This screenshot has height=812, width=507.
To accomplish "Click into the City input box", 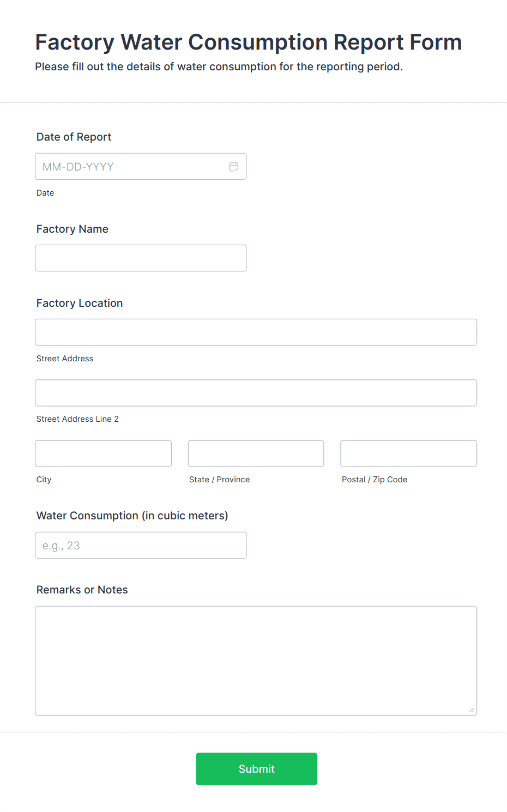I will (x=103, y=453).
